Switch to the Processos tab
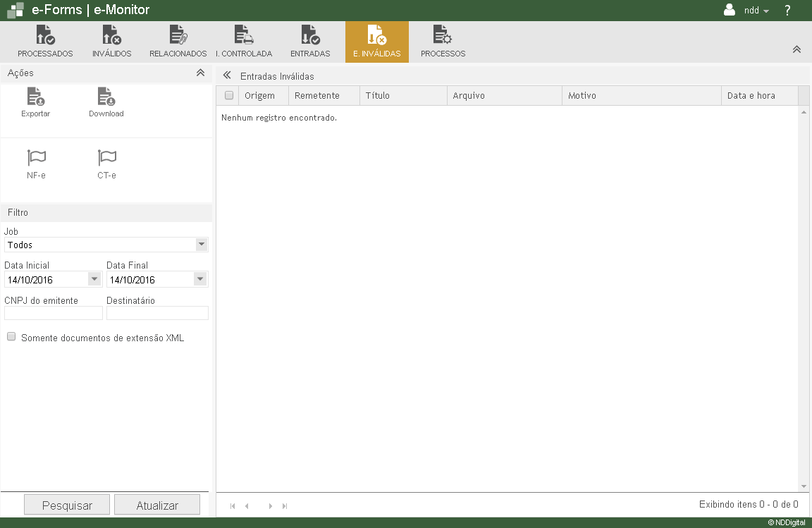Image resolution: width=812 pixels, height=528 pixels. coord(443,42)
